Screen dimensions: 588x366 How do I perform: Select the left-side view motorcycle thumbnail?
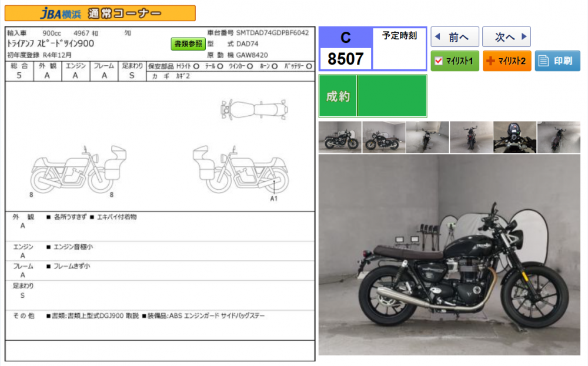[383, 137]
